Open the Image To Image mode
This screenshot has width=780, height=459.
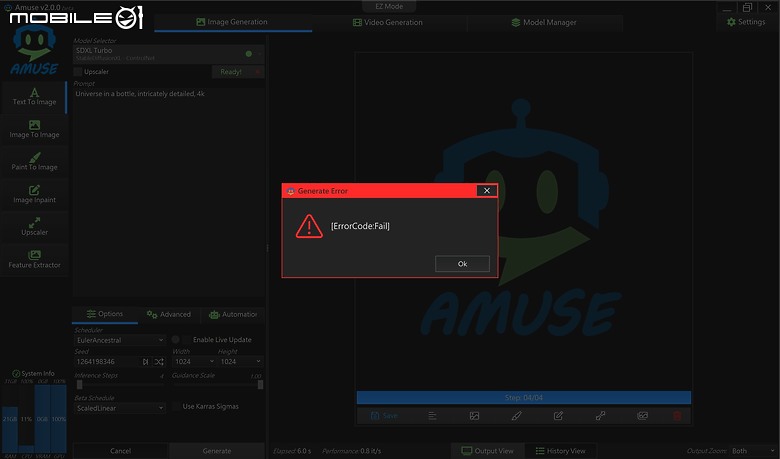click(x=34, y=129)
